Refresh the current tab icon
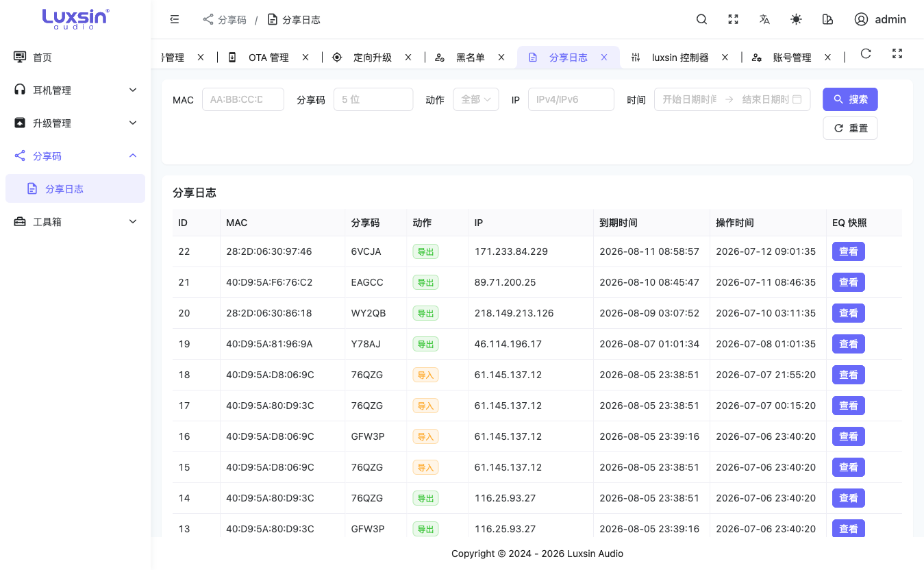The height and width of the screenshot is (570, 924). (x=866, y=53)
